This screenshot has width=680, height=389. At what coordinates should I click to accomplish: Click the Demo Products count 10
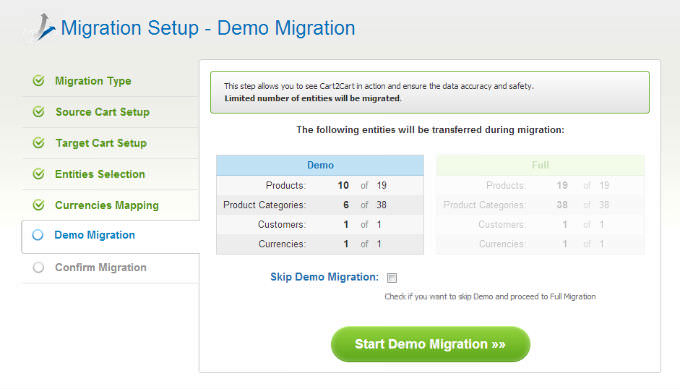pyautogui.click(x=343, y=185)
